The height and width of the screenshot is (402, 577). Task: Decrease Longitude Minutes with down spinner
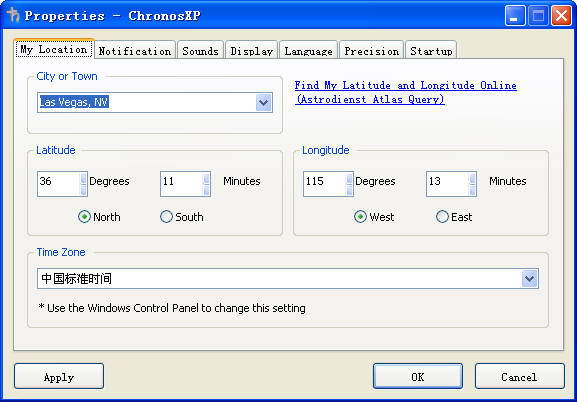[x=472, y=190]
